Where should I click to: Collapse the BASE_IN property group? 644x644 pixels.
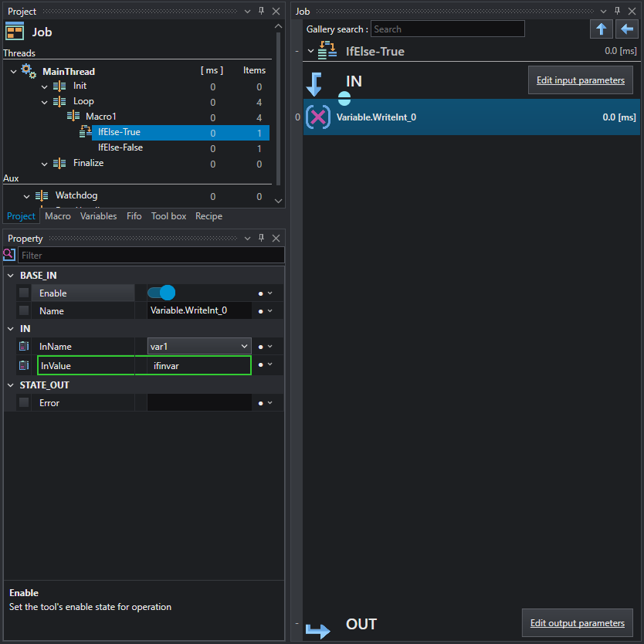coord(11,276)
